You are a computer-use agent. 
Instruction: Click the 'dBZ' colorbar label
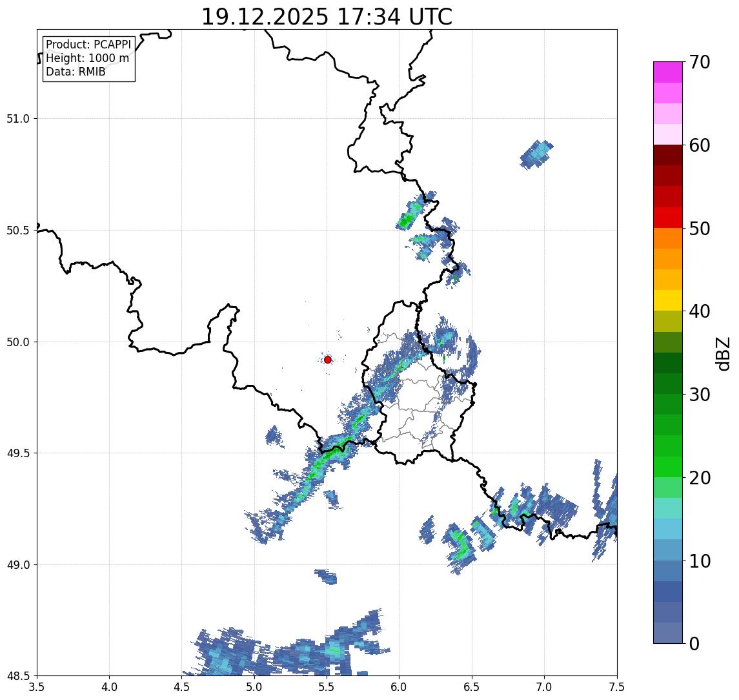(x=722, y=354)
